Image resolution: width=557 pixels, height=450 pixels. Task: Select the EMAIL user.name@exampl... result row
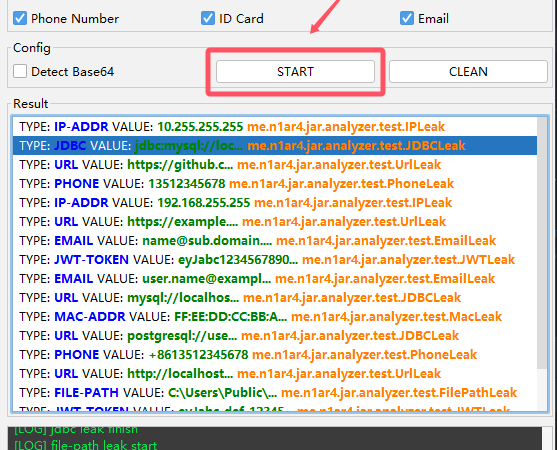click(275, 279)
